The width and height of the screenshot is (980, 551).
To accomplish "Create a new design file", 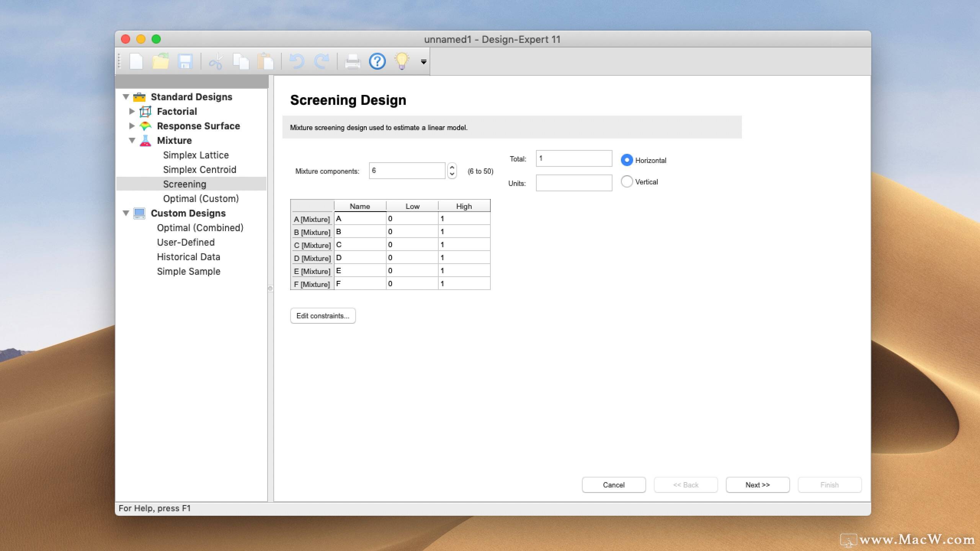I will coord(136,61).
